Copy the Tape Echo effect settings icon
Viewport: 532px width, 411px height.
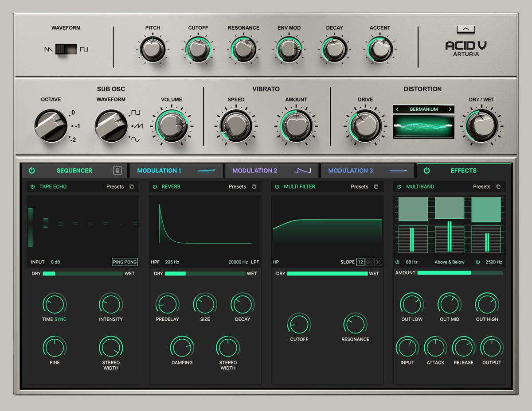[x=132, y=187]
